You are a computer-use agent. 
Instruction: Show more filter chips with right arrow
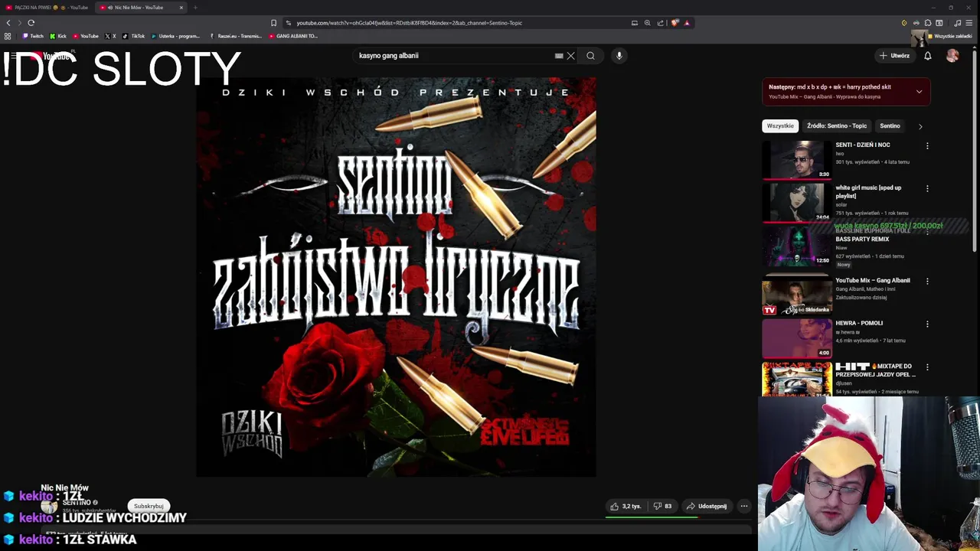pos(920,126)
